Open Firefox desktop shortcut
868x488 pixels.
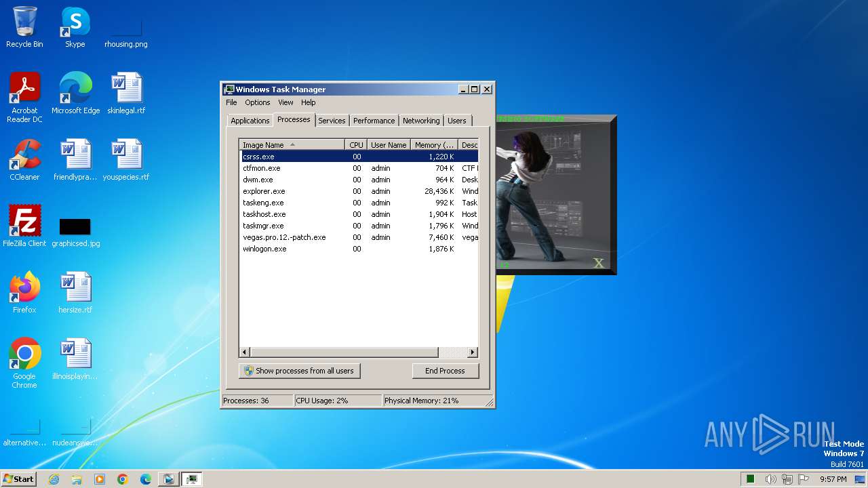24,293
